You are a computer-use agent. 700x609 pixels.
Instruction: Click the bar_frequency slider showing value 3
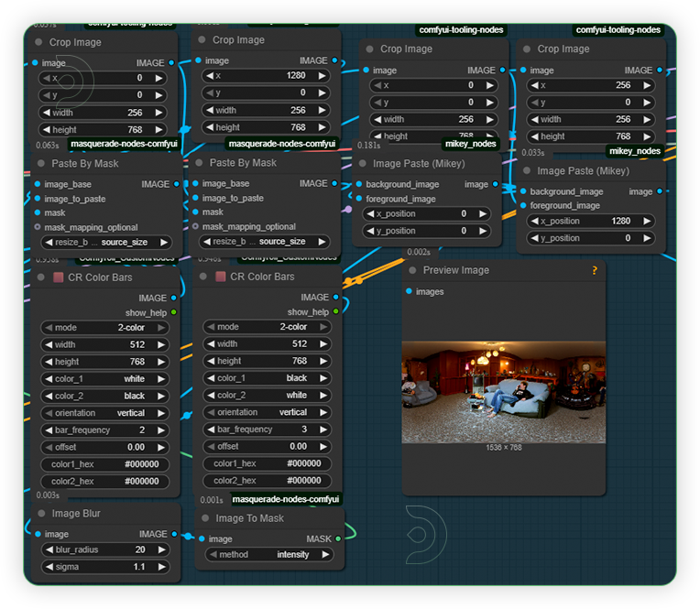(268, 430)
